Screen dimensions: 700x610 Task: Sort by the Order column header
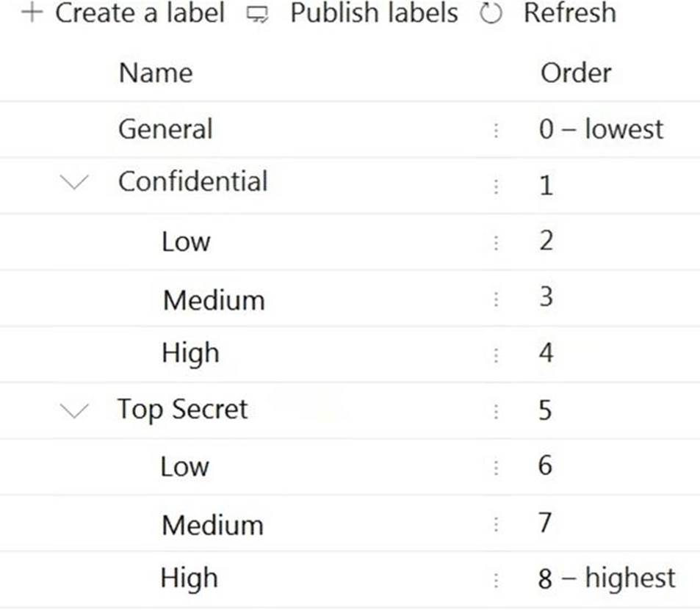576,73
